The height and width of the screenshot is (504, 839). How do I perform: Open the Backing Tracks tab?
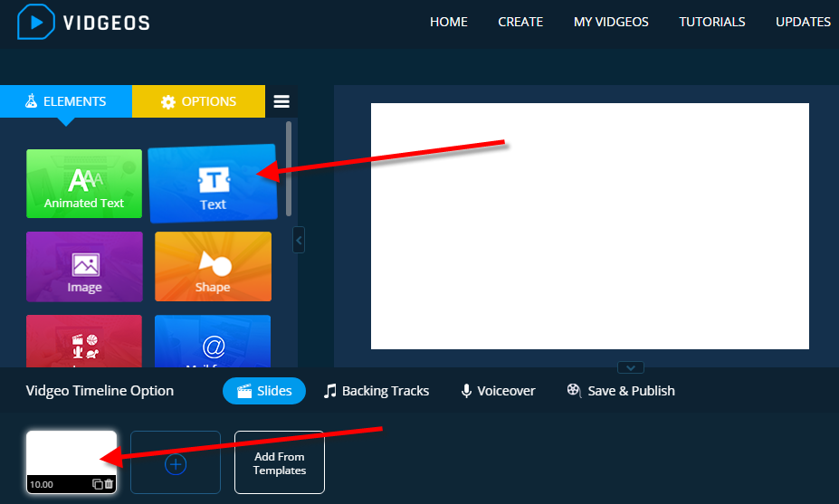click(377, 391)
